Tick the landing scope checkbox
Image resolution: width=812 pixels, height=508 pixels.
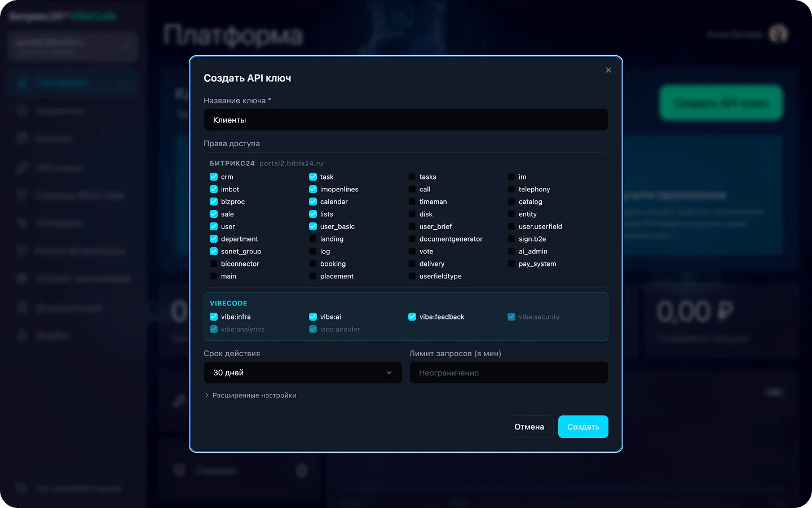313,239
